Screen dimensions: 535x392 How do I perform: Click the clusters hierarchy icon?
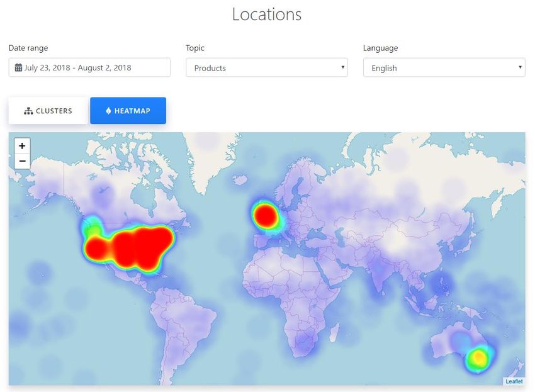[28, 111]
